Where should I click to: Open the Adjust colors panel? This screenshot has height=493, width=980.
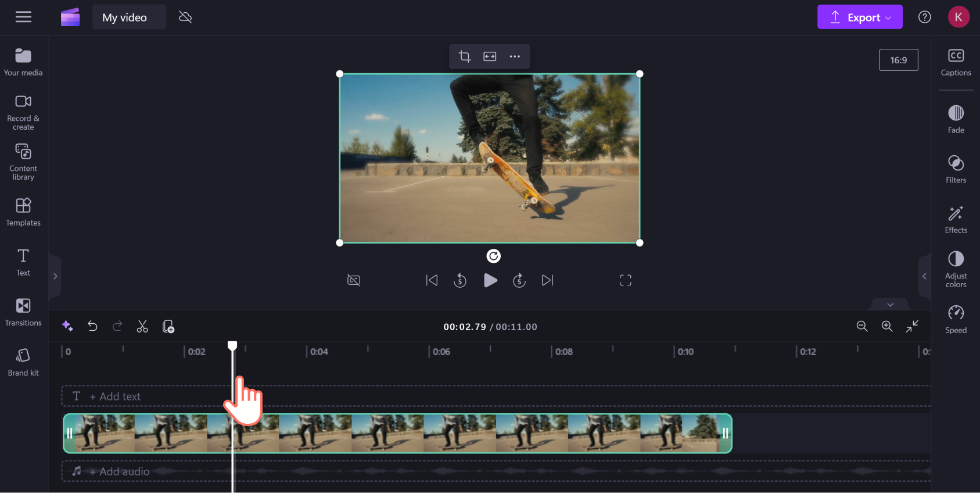956,269
